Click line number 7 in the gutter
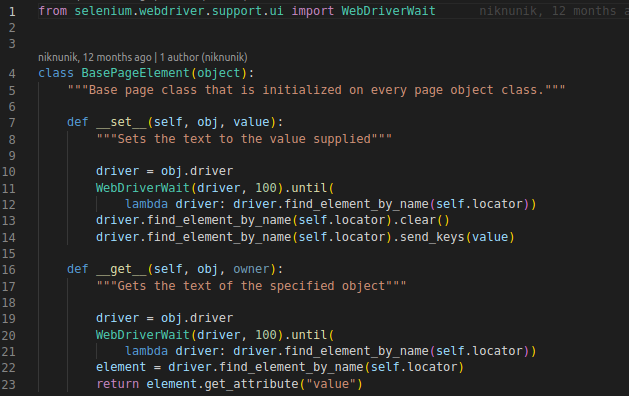629x396 pixels. pyautogui.click(x=12, y=123)
